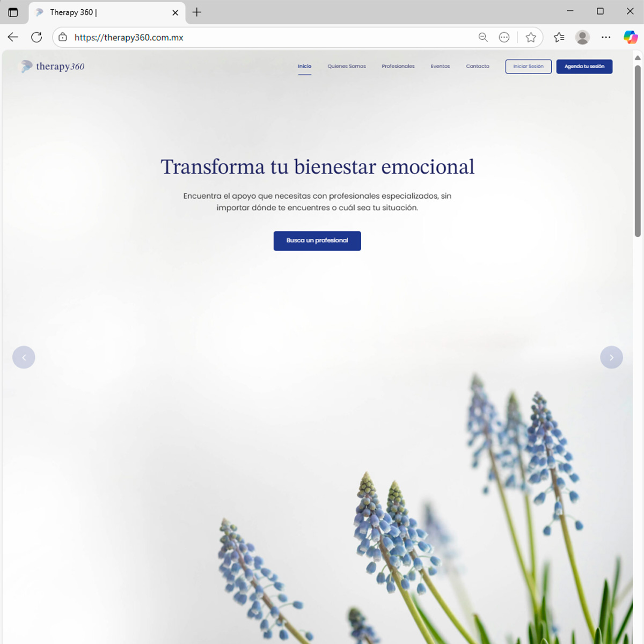Image resolution: width=644 pixels, height=644 pixels.
Task: Refresh the page with reload icon
Action: tap(36, 37)
